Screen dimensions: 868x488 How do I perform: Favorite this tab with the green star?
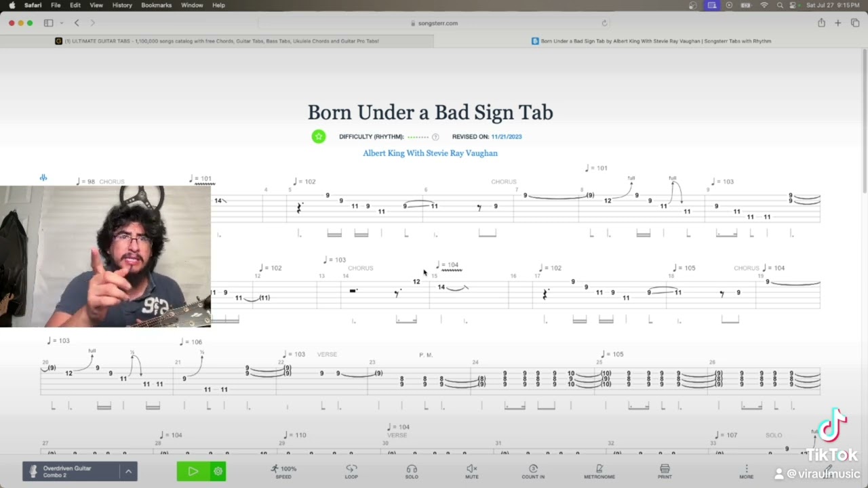[x=319, y=136]
